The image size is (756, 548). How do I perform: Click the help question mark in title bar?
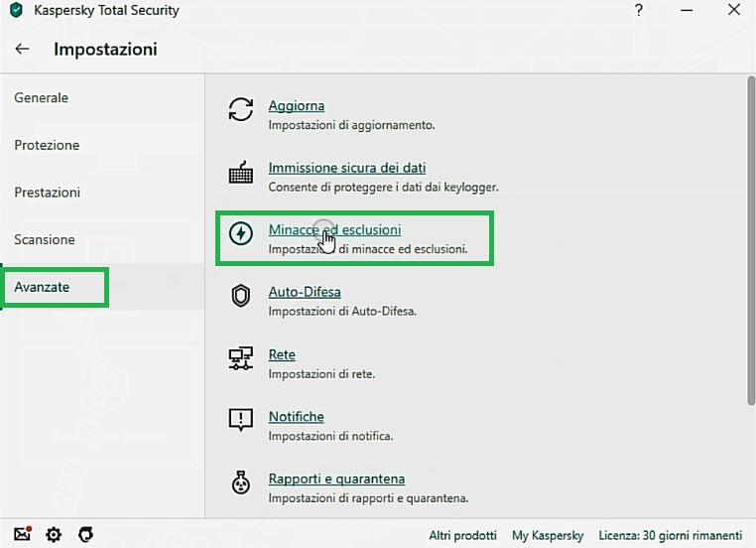coord(639,10)
